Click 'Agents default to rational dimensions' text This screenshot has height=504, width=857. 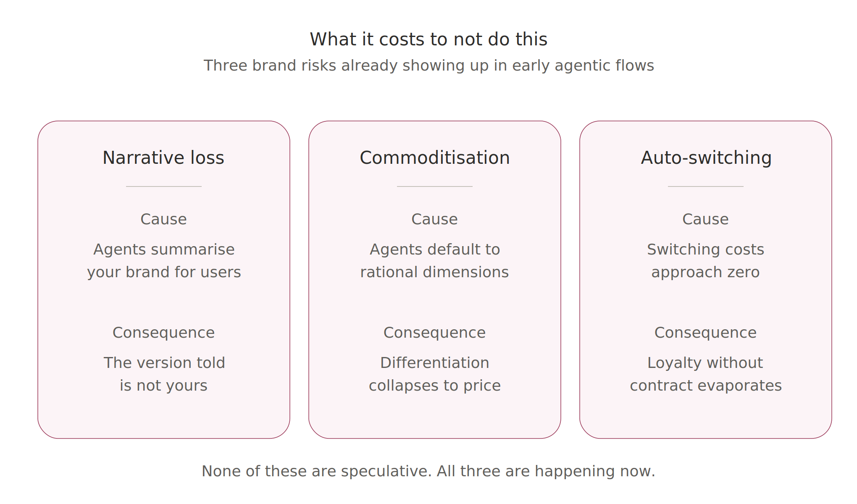435,261
